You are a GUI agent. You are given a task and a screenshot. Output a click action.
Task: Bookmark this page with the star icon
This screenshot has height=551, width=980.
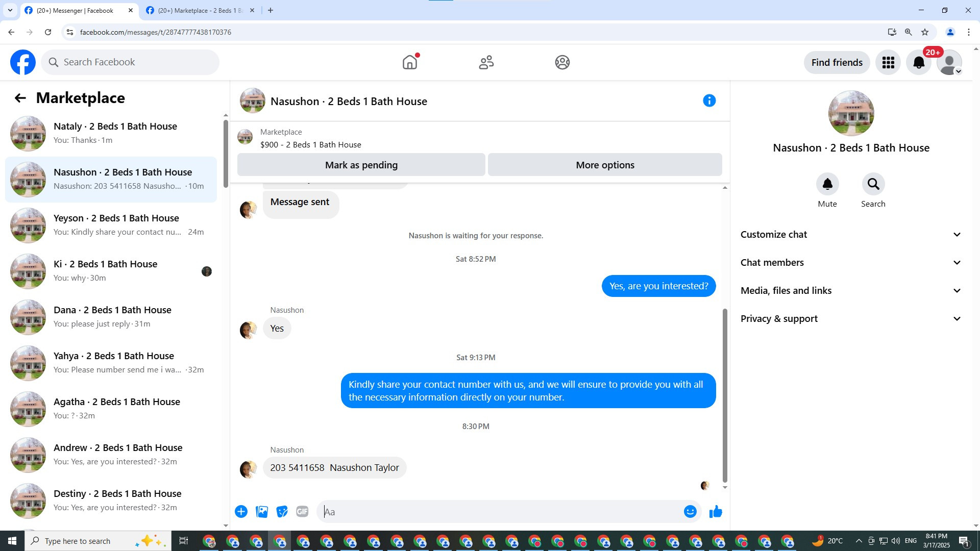point(925,32)
